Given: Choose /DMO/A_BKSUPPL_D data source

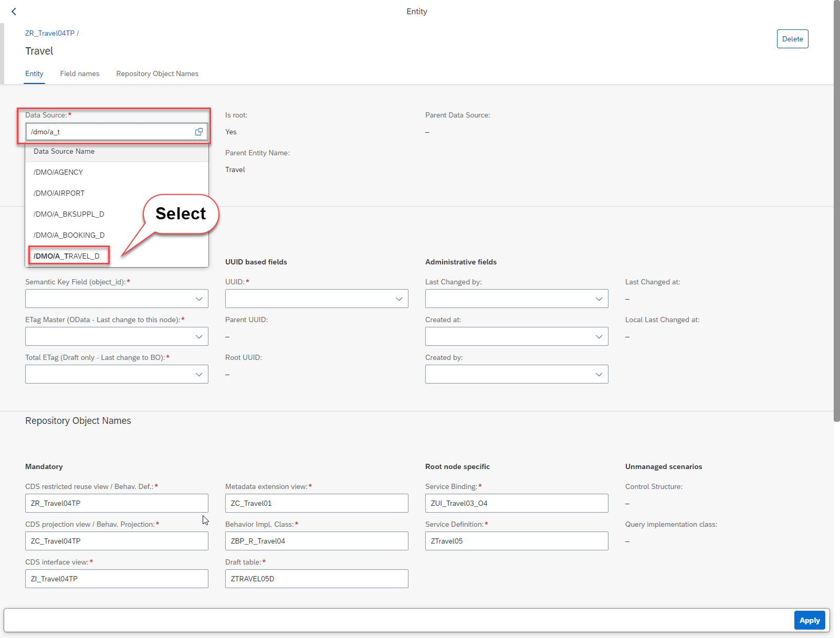Looking at the screenshot, I should pyautogui.click(x=117, y=214).
